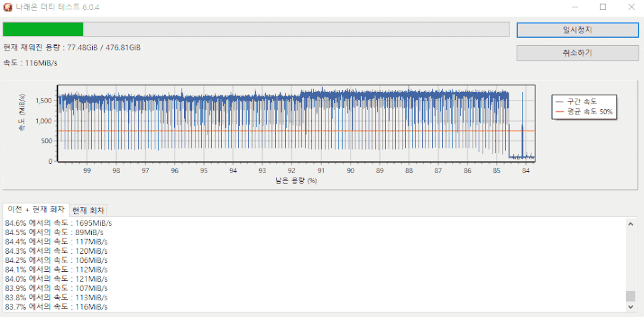The height and width of the screenshot is (317, 644).
Task: Select the 83.8% 에서의 속도 : 113MiB/s line
Action: pos(56,297)
